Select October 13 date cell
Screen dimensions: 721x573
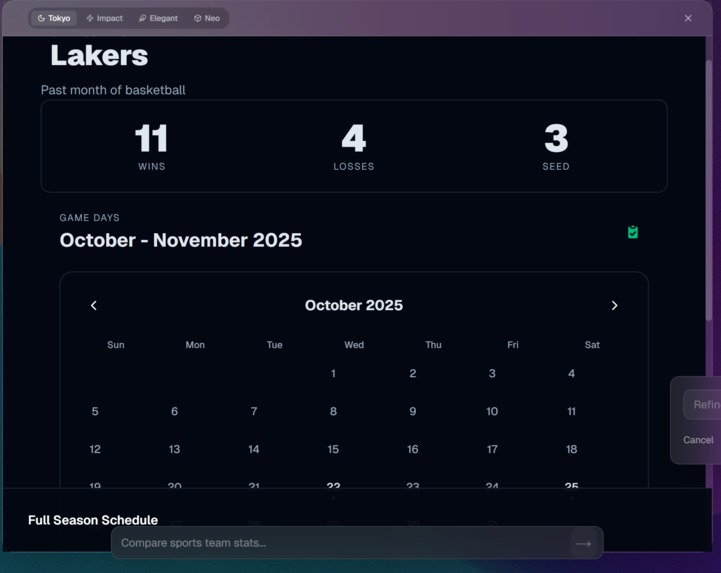point(174,449)
